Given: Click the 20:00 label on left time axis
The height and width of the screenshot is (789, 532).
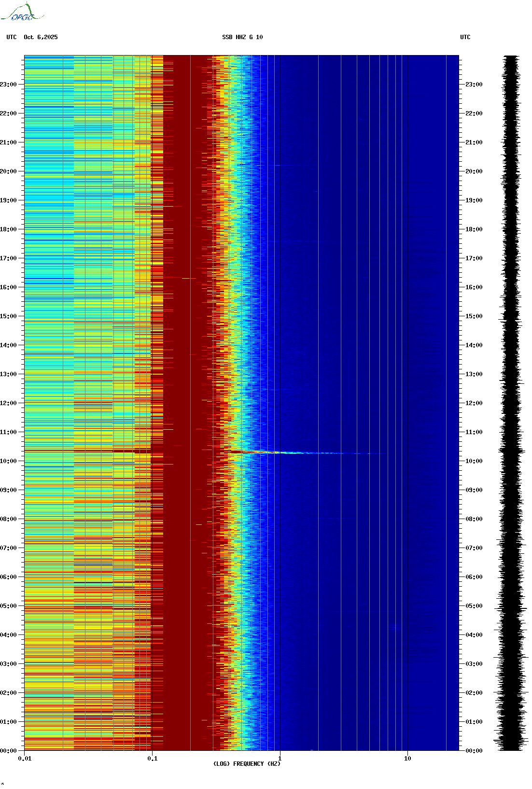Looking at the screenshot, I should tap(8, 171).
